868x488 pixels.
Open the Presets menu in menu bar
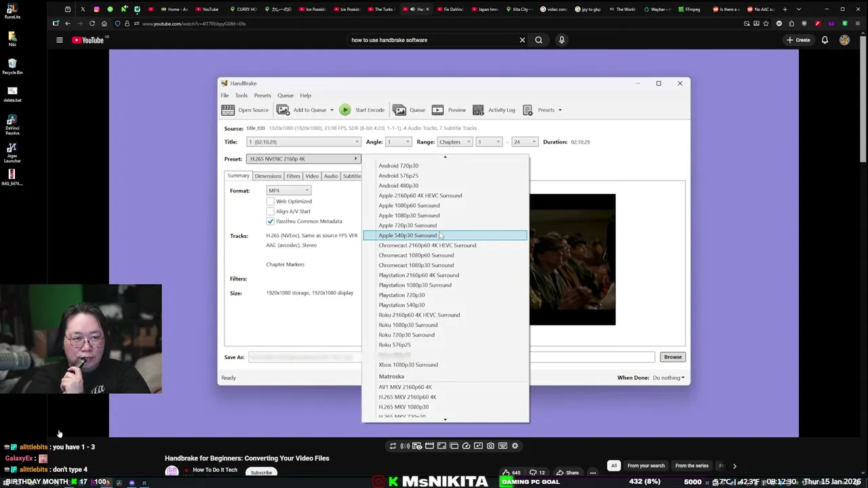point(262,96)
